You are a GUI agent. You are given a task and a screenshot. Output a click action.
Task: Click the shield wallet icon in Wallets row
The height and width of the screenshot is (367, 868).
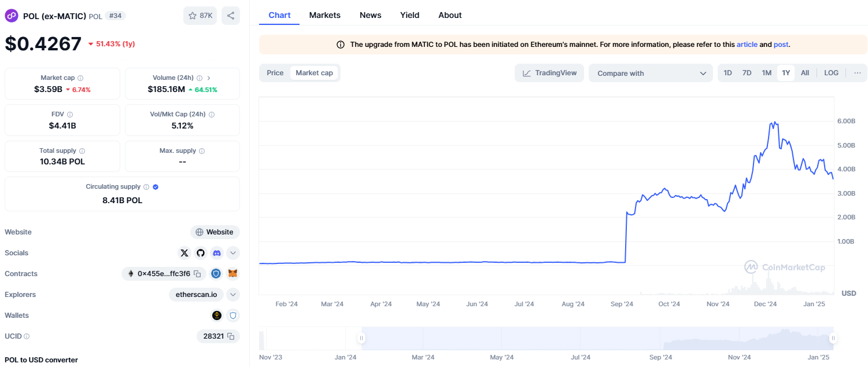click(x=233, y=315)
